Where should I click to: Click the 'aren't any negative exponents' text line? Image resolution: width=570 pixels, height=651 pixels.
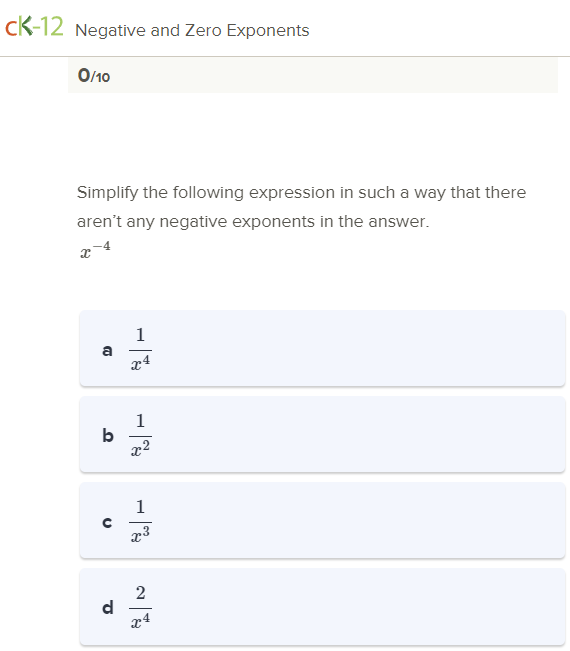pos(253,221)
